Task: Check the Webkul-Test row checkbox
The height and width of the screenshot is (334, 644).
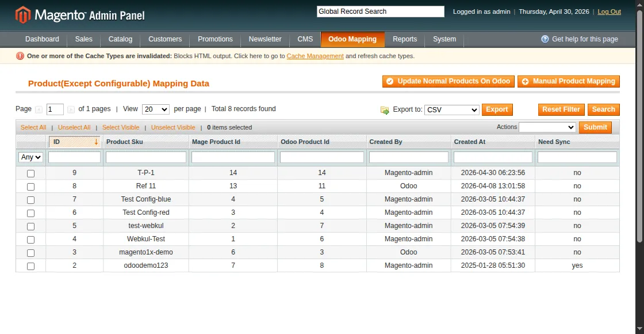Action: pos(31,240)
